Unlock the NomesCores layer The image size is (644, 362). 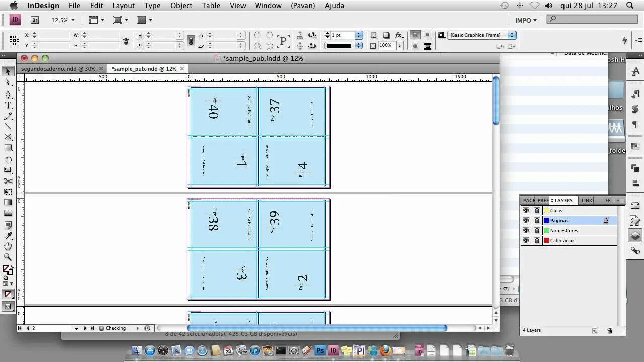click(x=537, y=231)
